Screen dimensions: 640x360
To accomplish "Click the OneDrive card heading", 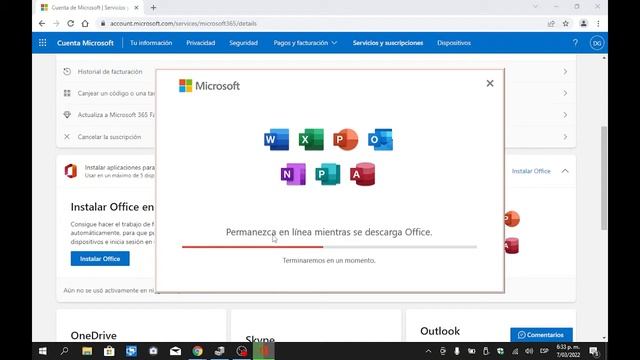I will click(x=93, y=336).
